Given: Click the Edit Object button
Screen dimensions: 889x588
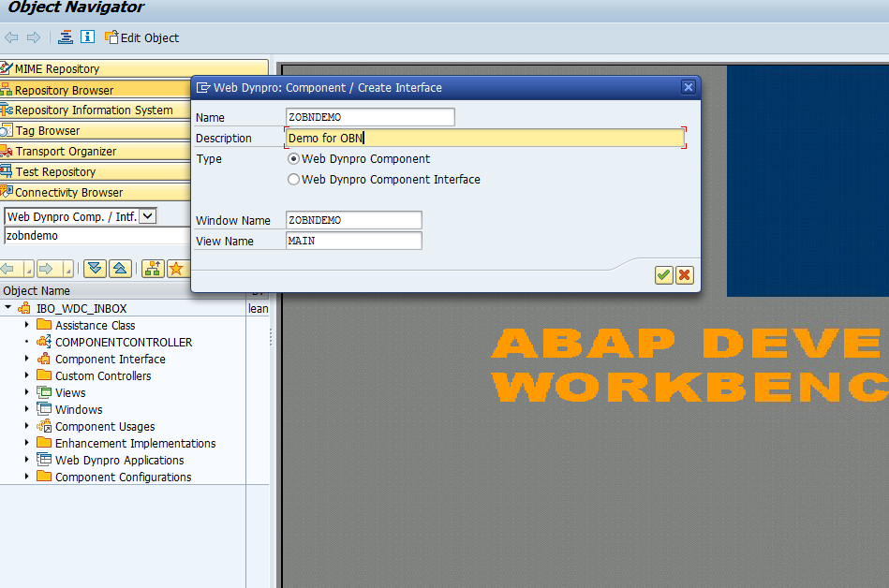Looking at the screenshot, I should coord(141,37).
